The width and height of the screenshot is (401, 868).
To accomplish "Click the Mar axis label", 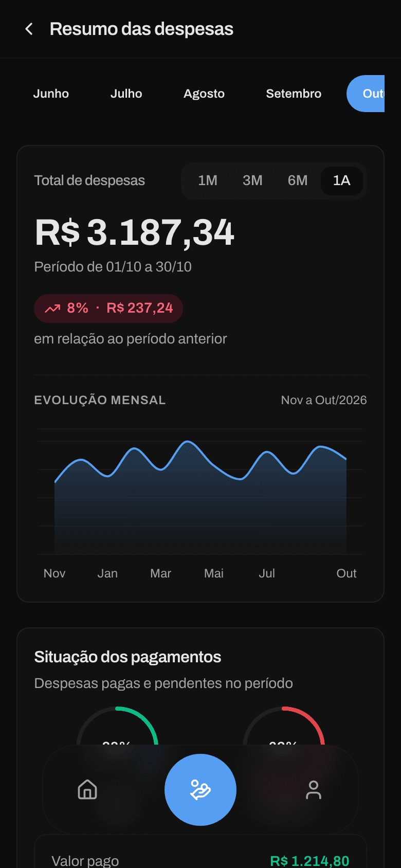I will tap(160, 573).
